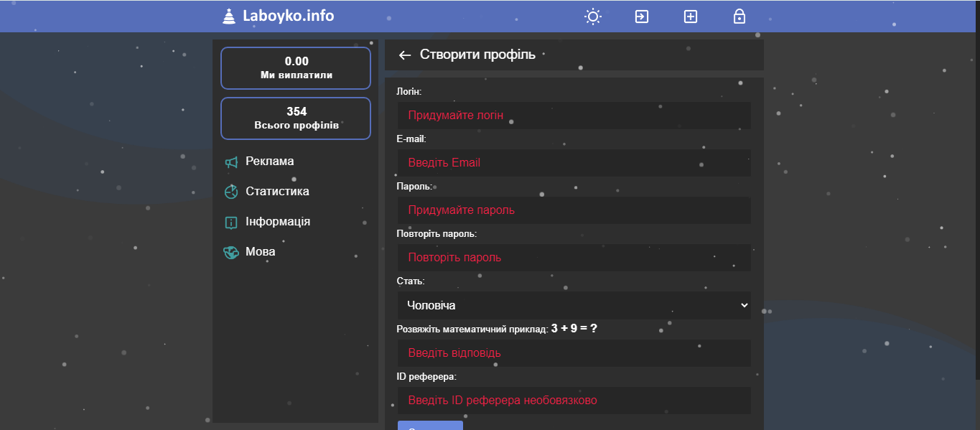Click the math answer Введіть відповідь field

pyautogui.click(x=574, y=353)
